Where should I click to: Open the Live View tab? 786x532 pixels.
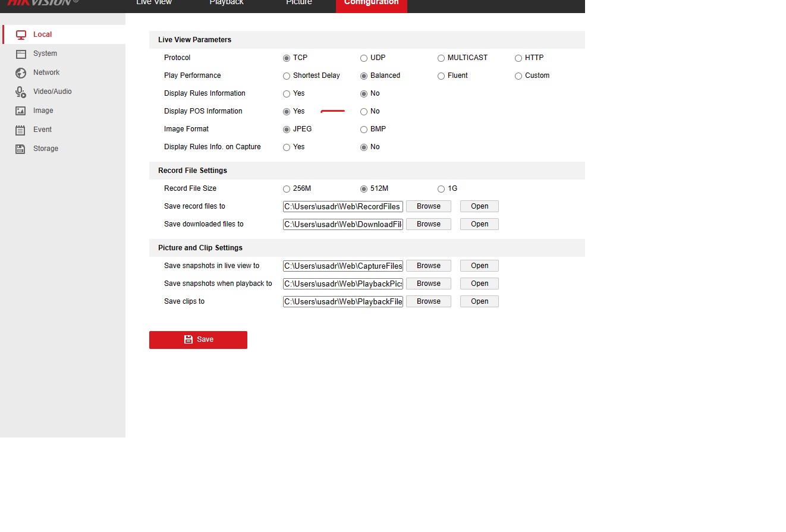point(154,3)
